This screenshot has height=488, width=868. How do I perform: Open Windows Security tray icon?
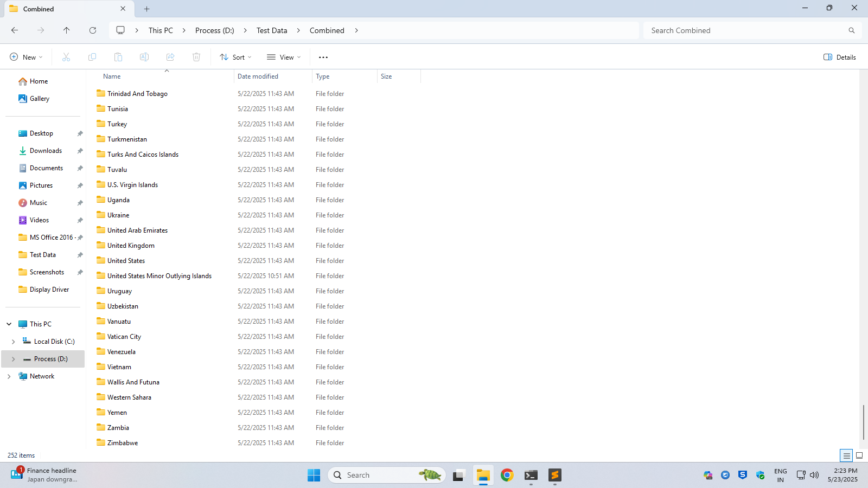tap(760, 475)
